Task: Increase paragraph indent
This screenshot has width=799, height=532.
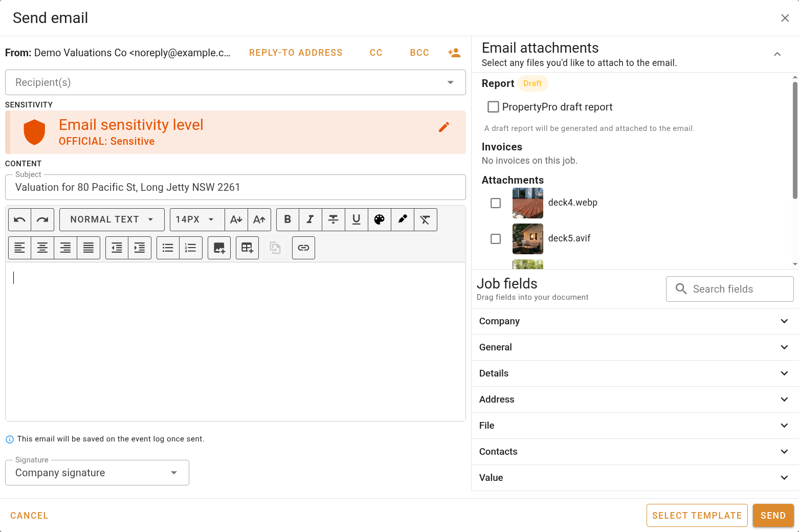Action: tap(140, 248)
